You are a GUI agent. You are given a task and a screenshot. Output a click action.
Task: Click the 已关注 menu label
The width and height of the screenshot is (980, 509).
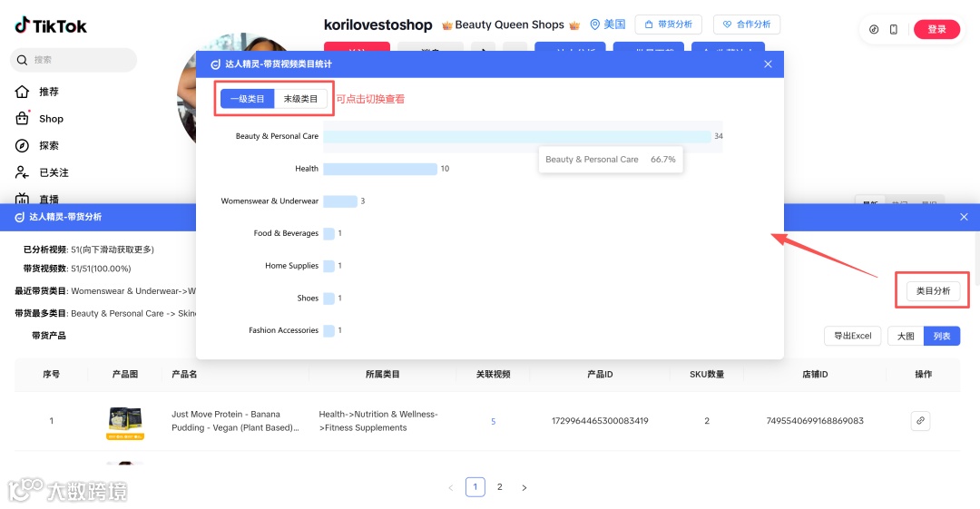[x=54, y=172]
